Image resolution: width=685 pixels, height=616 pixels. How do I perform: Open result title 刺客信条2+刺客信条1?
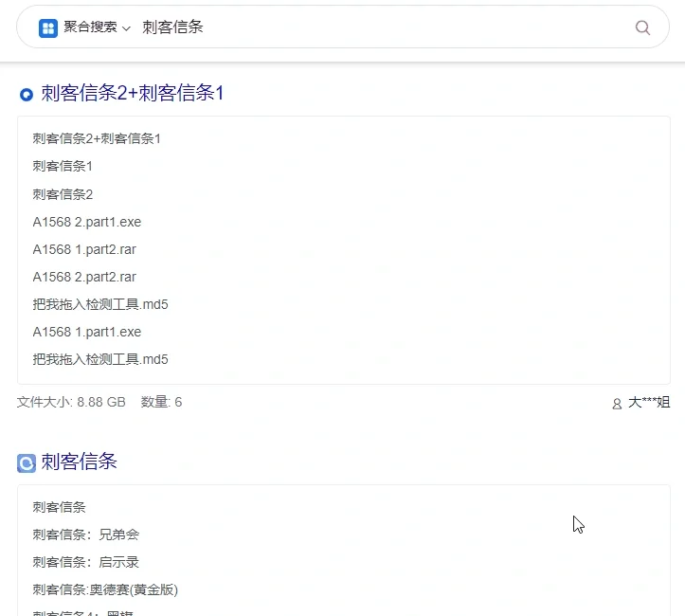133,93
